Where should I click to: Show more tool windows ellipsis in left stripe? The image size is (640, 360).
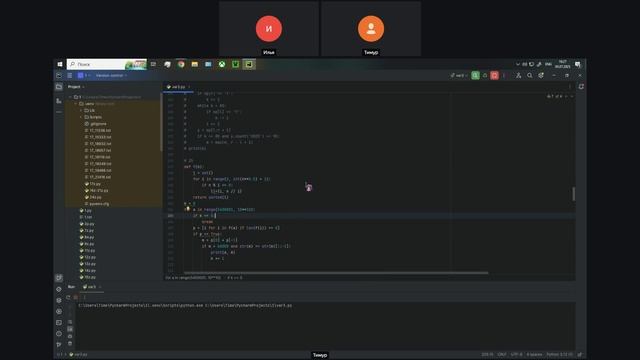pyautogui.click(x=59, y=111)
